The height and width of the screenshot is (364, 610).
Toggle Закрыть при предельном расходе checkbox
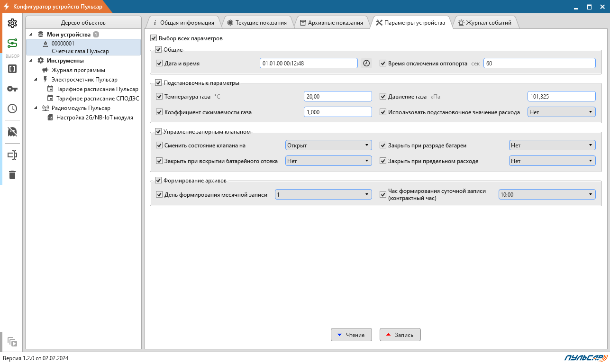pos(383,161)
